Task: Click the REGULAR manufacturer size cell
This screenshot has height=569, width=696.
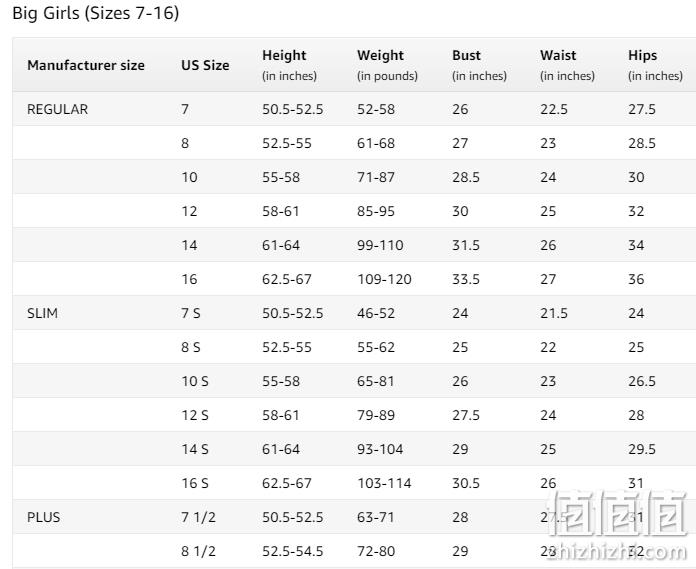Action: coord(57,109)
